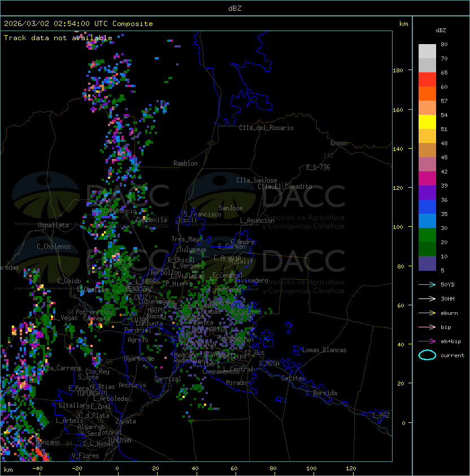Click the 'E_1-736' map label
The width and height of the screenshot is (470, 476).
click(x=318, y=167)
